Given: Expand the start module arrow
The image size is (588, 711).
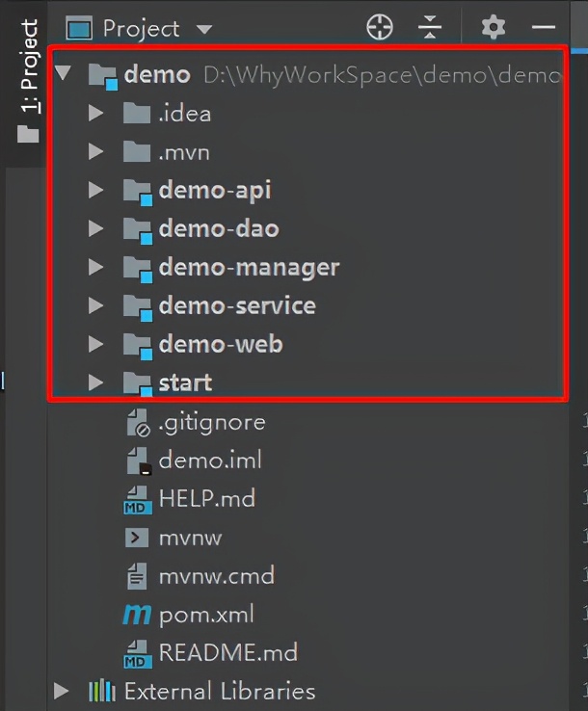Looking at the screenshot, I should click(x=94, y=383).
